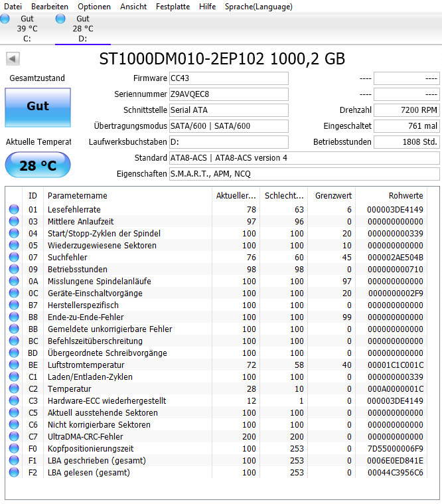Click raw value 000002AE504B

(395, 258)
